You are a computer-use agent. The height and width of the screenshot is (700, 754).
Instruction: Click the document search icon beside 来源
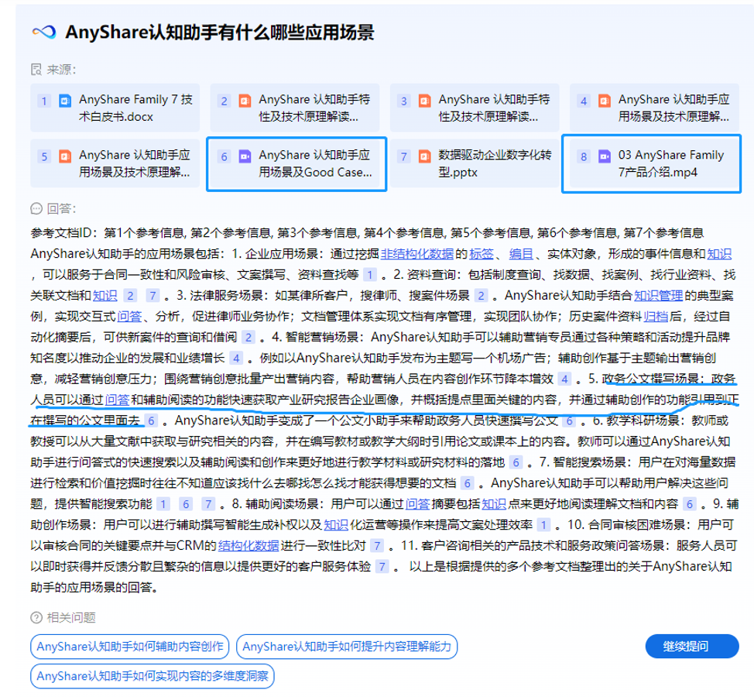[x=36, y=70]
